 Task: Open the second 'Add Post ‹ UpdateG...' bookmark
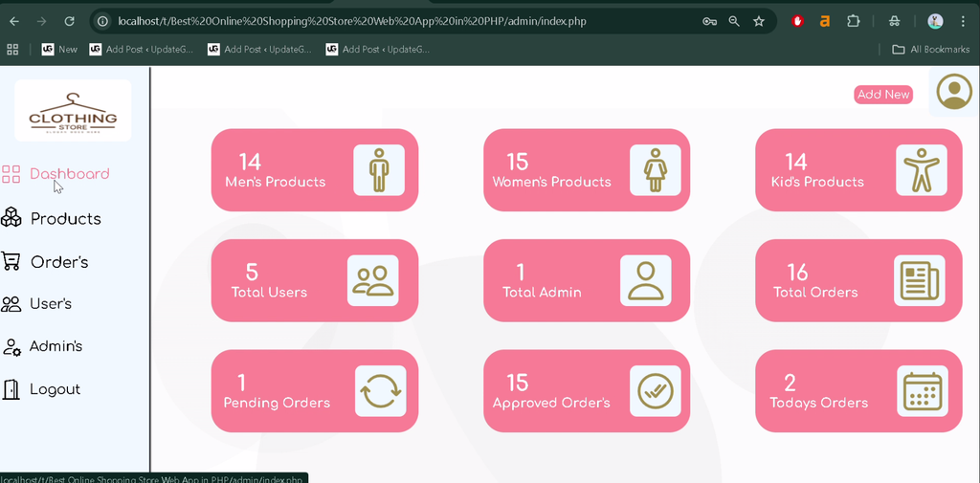coord(259,50)
